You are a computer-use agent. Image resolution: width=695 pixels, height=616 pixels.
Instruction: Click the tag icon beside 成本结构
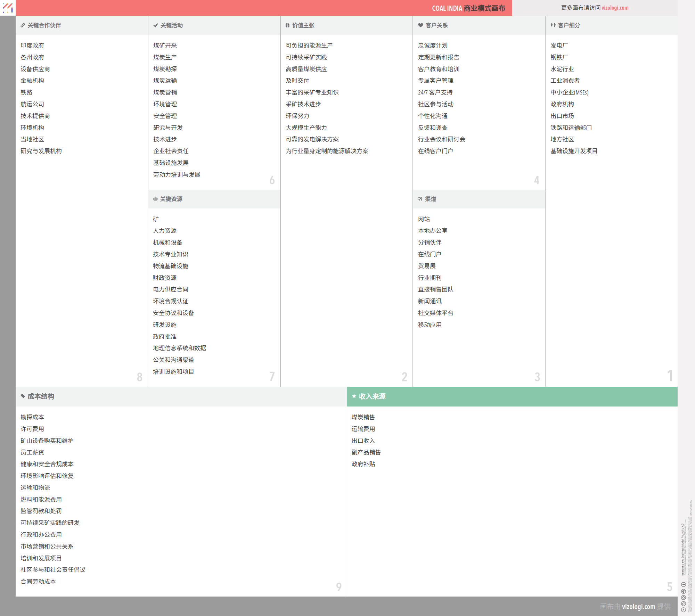point(23,396)
